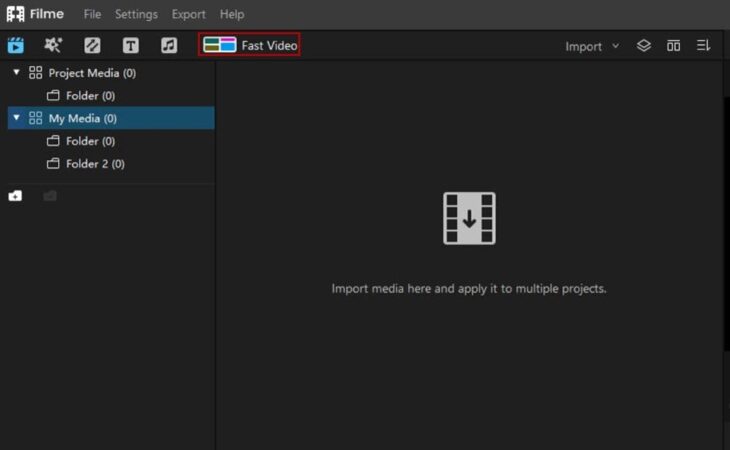Add a new folder with plus icon
Image resolution: width=730 pixels, height=450 pixels.
click(15, 196)
